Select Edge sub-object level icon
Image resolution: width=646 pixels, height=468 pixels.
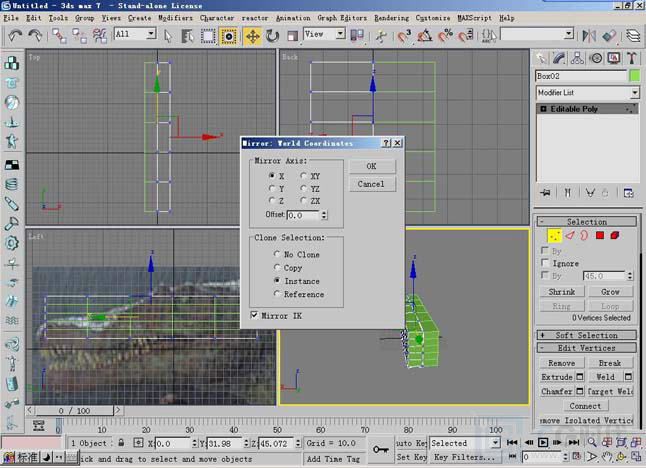point(570,236)
